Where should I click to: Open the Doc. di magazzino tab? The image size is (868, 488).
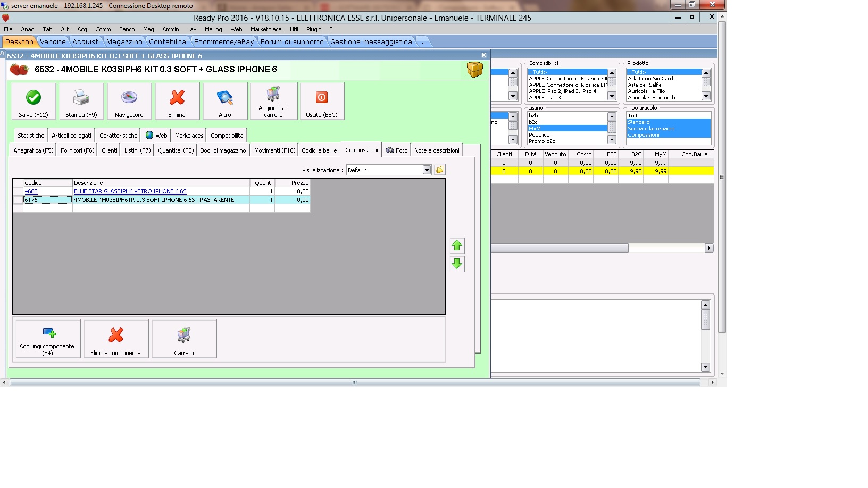click(x=223, y=150)
